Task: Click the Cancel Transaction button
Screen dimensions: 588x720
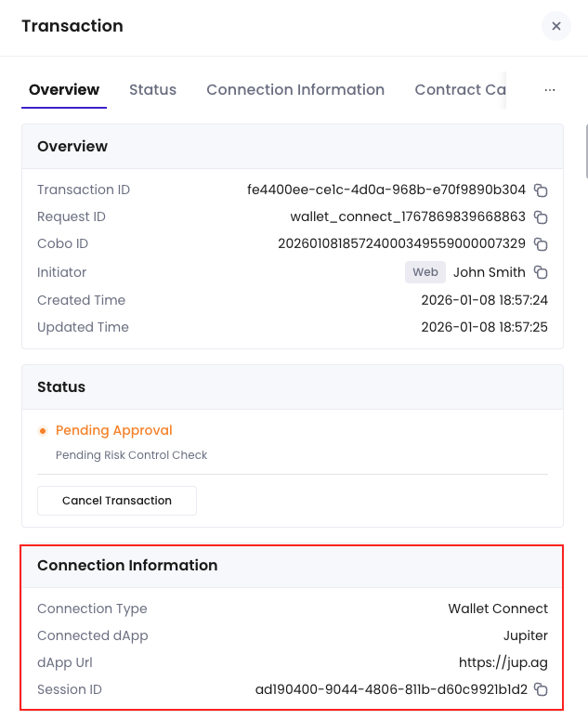Action: click(x=117, y=501)
